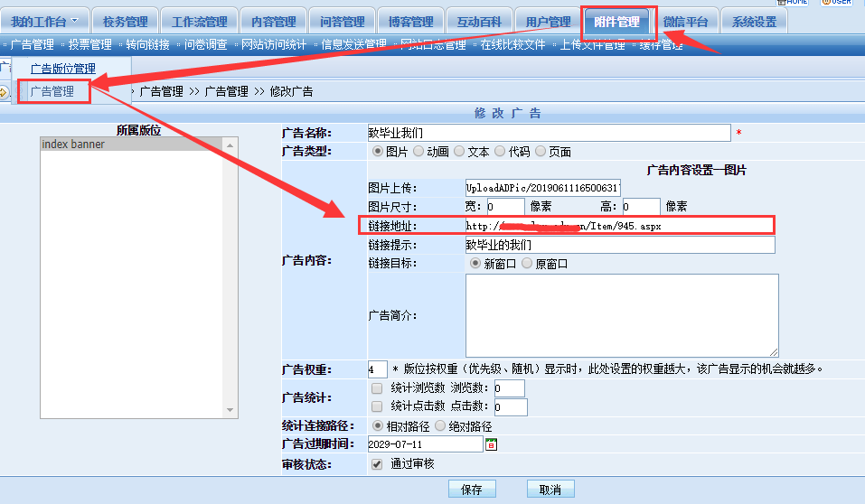Click the 保存 button
This screenshot has width=865, height=504.
[472, 490]
